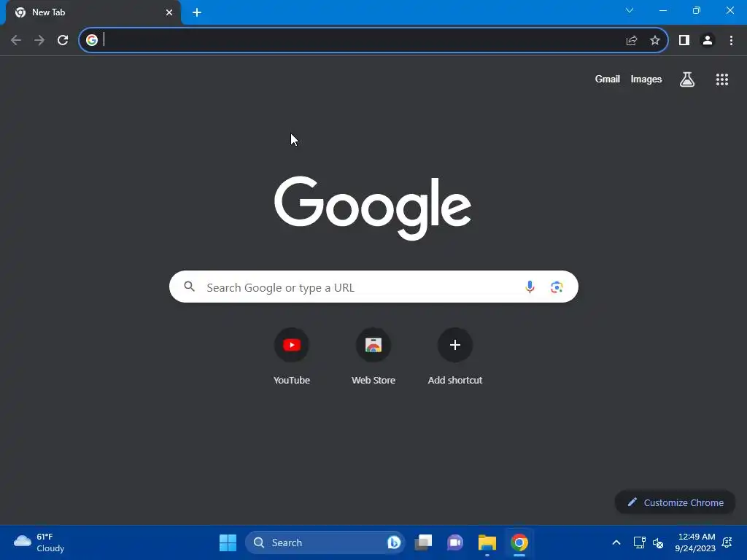This screenshot has width=747, height=560.
Task: Click the magnifier icon in the search box
Action: (190, 287)
